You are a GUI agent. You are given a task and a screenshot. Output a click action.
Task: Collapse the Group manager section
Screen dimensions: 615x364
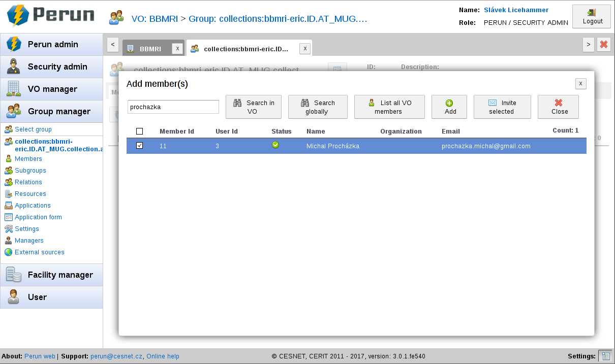pyautogui.click(x=51, y=112)
